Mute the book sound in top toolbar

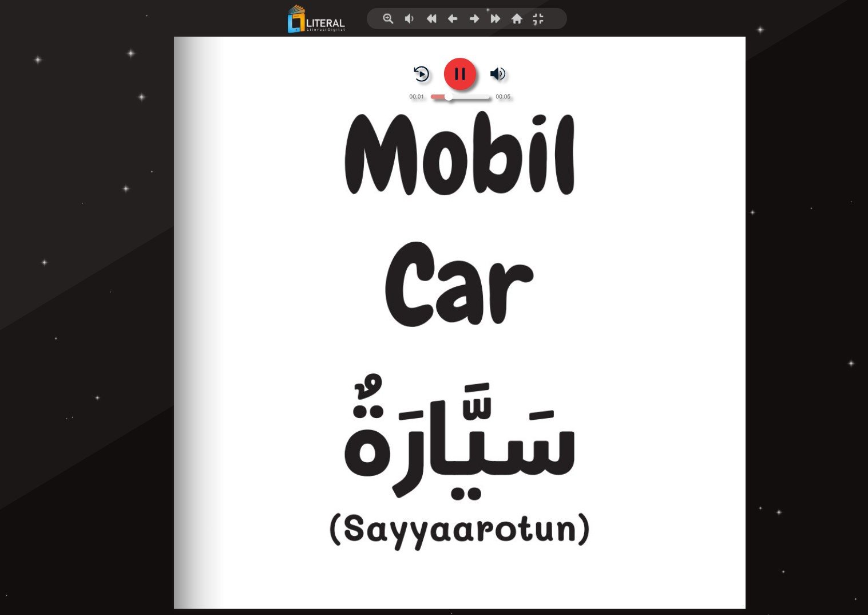pyautogui.click(x=409, y=19)
